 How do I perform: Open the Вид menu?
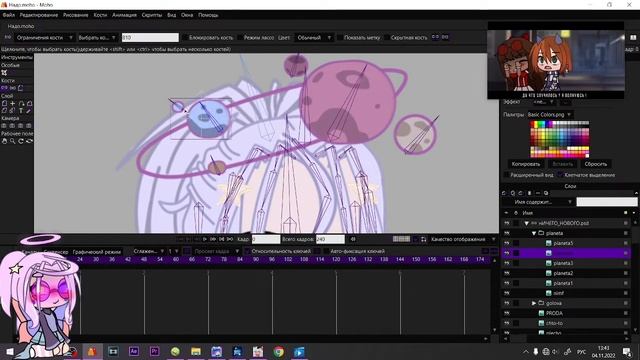point(171,15)
